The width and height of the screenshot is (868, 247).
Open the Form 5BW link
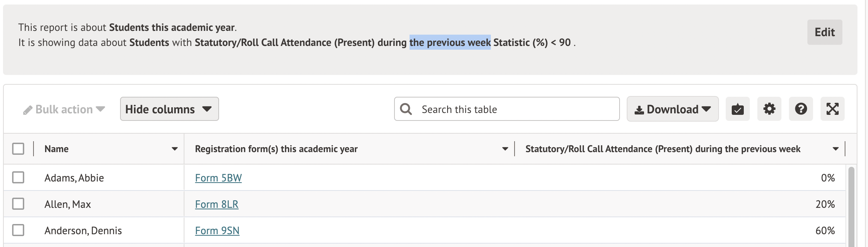pyautogui.click(x=218, y=178)
